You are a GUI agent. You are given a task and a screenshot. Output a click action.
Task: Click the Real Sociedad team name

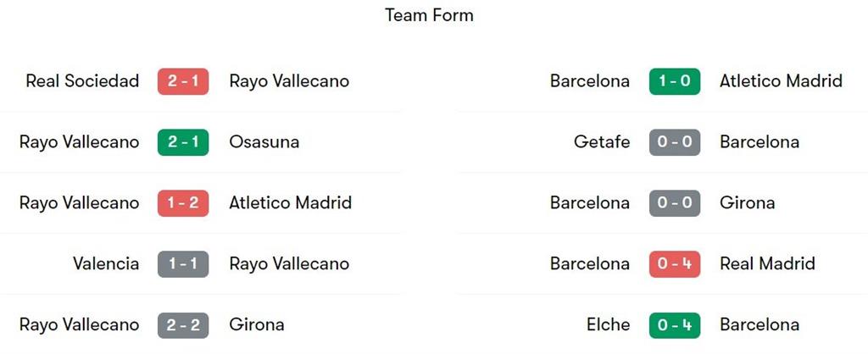pyautogui.click(x=82, y=81)
